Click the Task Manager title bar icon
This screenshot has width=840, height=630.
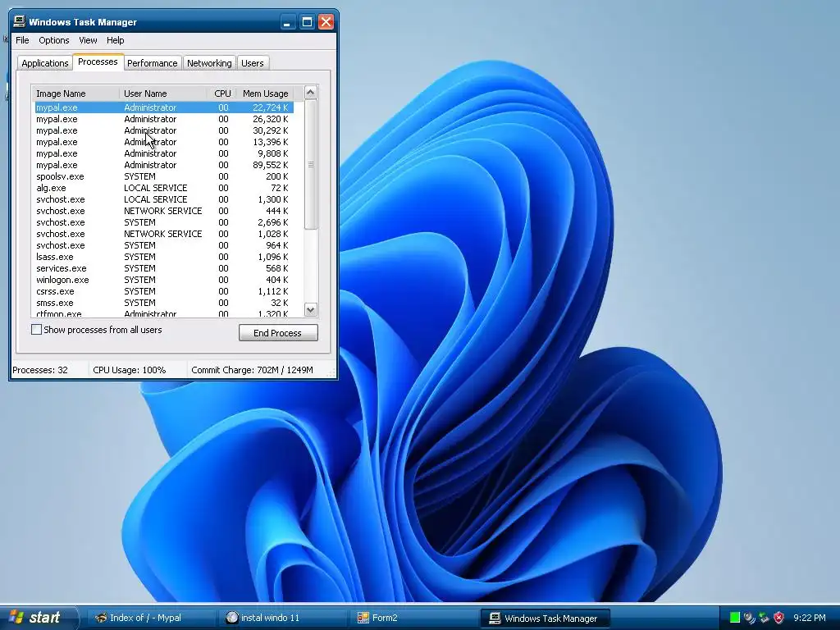(x=20, y=21)
